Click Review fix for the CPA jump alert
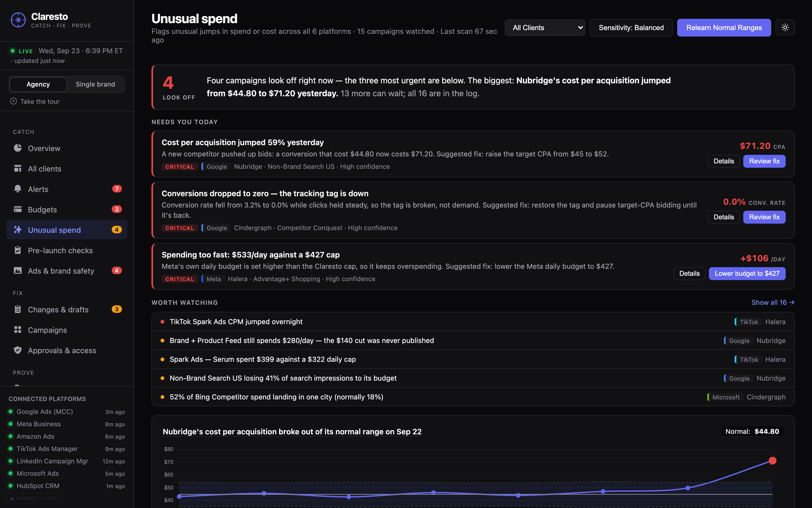Viewport: 812px width, 508px height. pyautogui.click(x=764, y=161)
